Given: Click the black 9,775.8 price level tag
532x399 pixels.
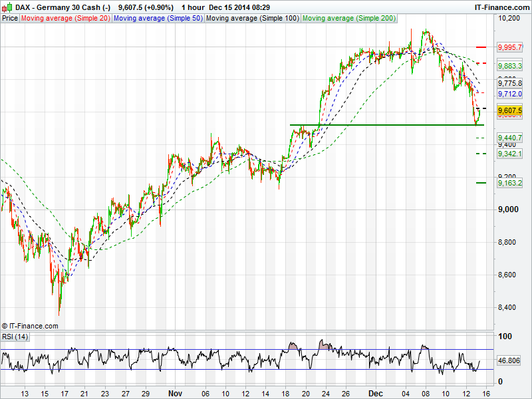Looking at the screenshot, I should [509, 83].
